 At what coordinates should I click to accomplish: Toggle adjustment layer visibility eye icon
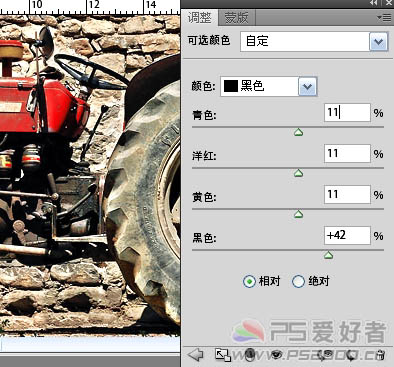[x=276, y=355]
